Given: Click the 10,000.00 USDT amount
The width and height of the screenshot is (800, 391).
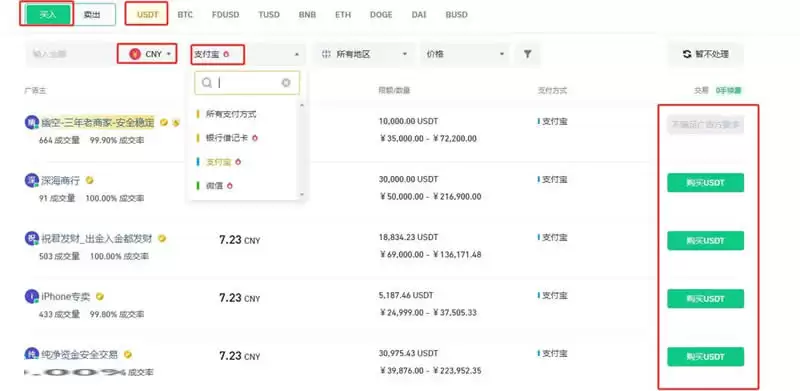Looking at the screenshot, I should [408, 121].
